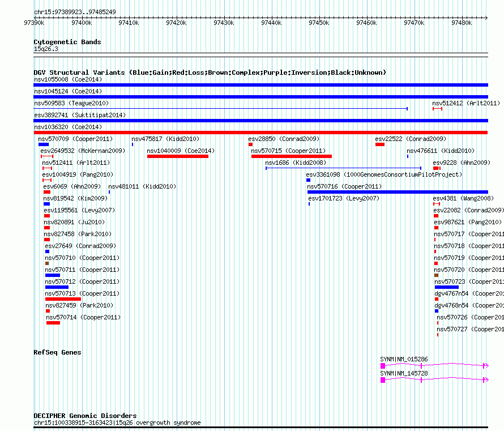Screen dimensions: 504x431
Task: Click the SYNM NM_015286 gene label
Action: (x=404, y=359)
